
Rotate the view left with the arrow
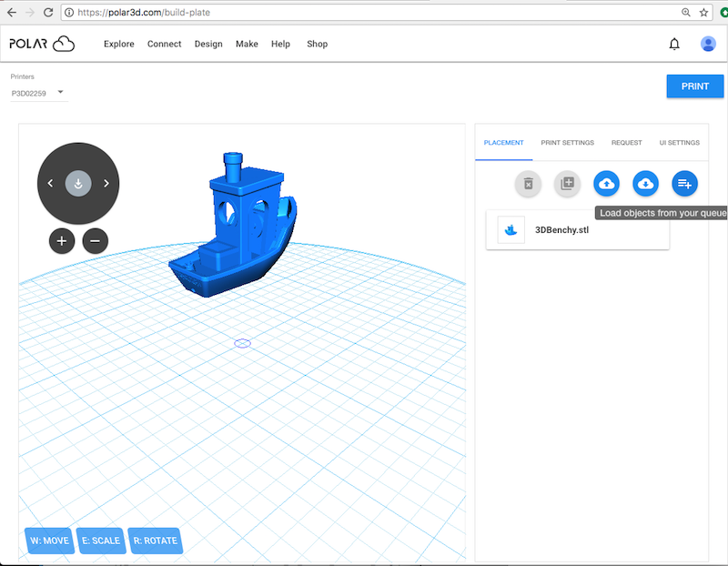coord(50,184)
